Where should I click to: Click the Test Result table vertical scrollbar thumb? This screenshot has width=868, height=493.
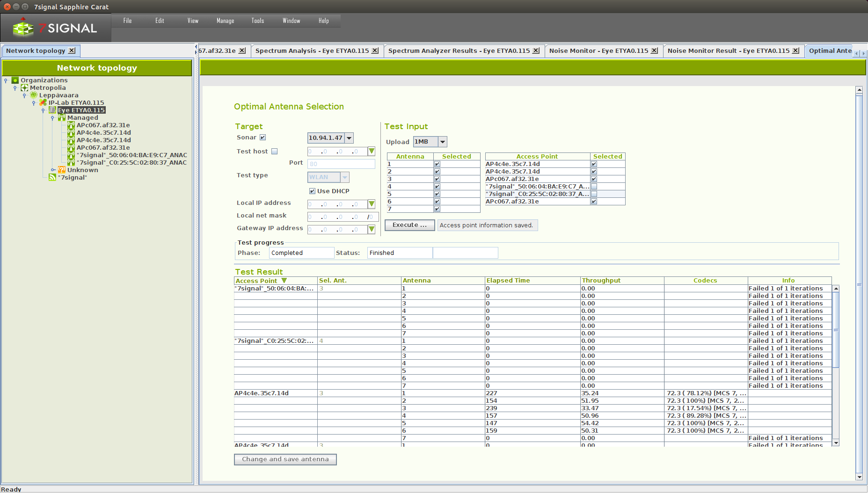point(836,330)
